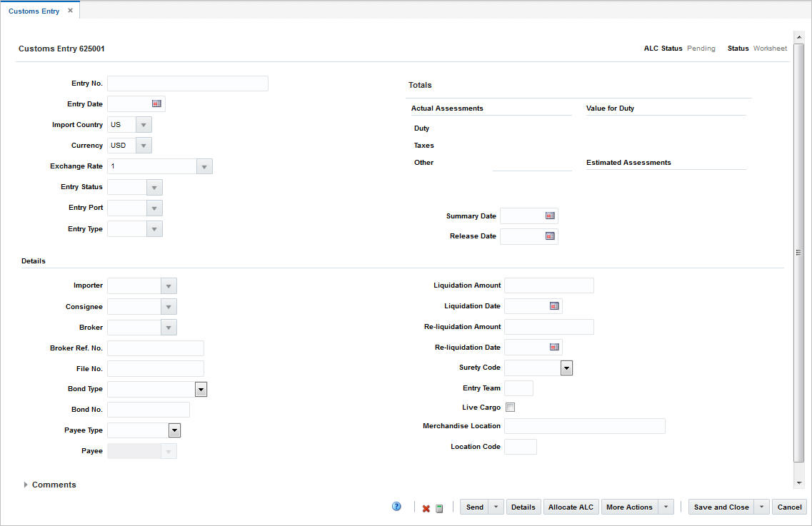Viewport: 812px width, 526px height.
Task: Open the Send button dropdown arrow
Action: tap(496, 507)
